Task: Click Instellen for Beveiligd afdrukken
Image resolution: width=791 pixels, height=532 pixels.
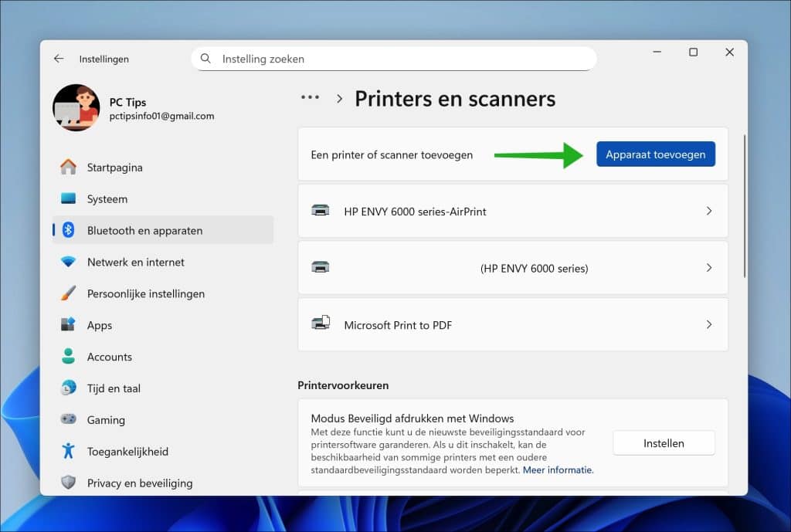Action: (663, 442)
